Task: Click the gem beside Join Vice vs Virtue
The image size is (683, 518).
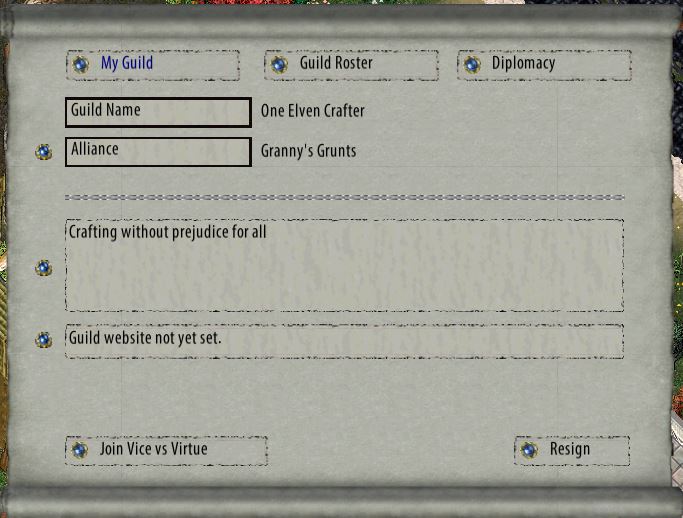Action: [80, 450]
